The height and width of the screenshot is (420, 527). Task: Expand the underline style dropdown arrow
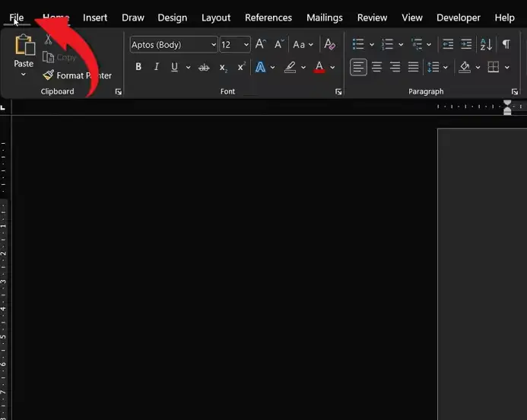(189, 67)
